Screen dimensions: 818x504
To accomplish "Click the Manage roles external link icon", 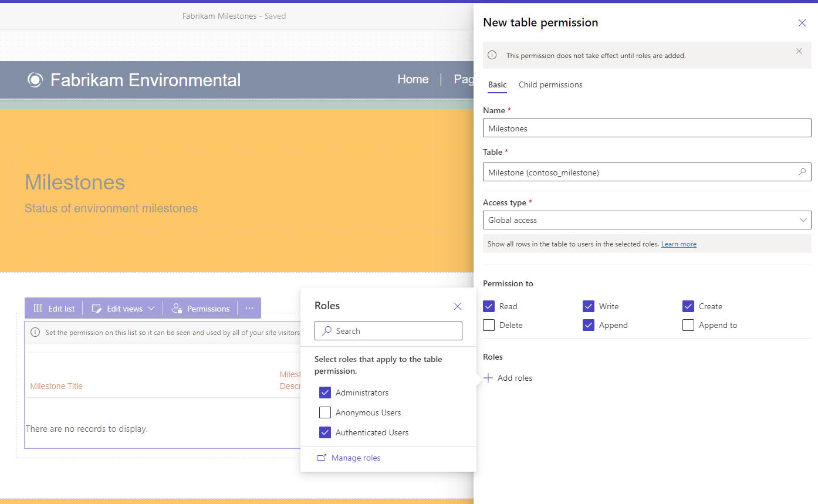I will [x=322, y=458].
